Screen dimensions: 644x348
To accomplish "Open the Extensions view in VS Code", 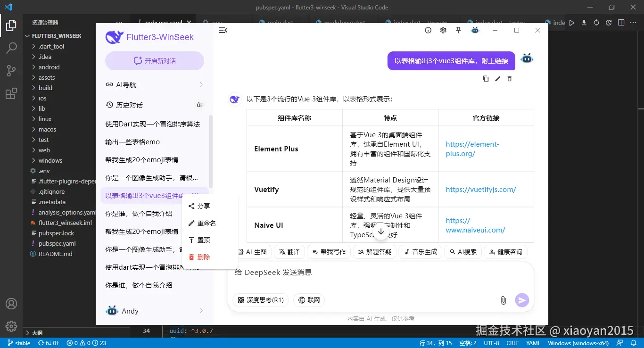I will (x=11, y=93).
